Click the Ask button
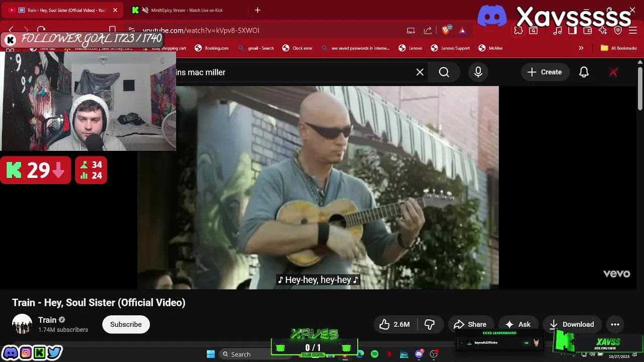644x362 pixels. coord(518,324)
